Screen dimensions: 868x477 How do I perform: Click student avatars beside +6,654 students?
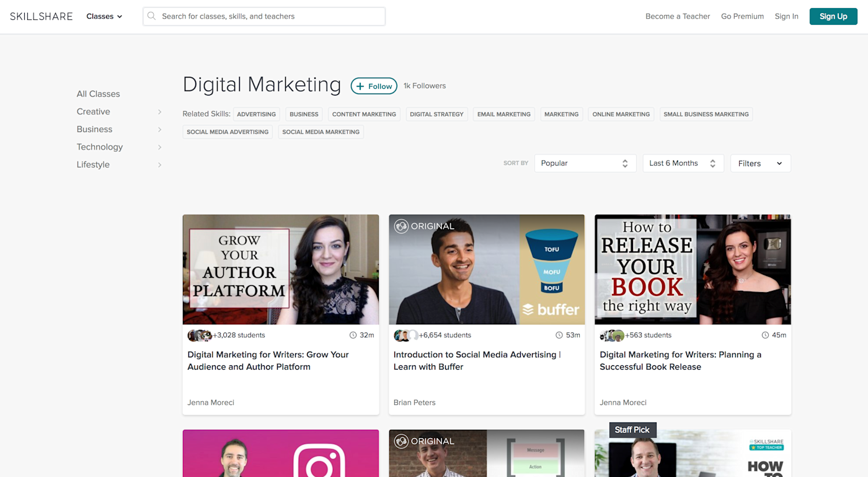pos(406,335)
